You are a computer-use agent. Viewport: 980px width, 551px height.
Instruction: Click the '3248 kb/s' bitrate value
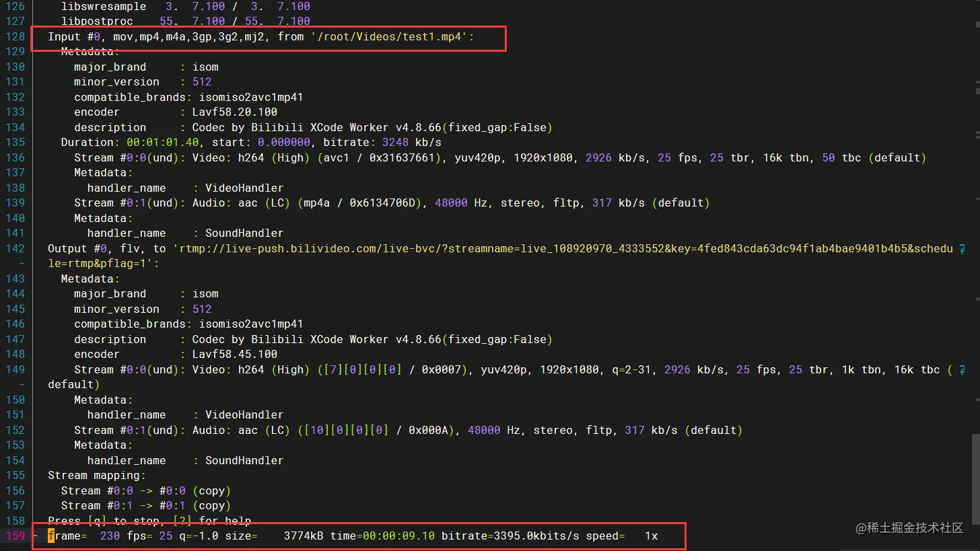coord(411,143)
